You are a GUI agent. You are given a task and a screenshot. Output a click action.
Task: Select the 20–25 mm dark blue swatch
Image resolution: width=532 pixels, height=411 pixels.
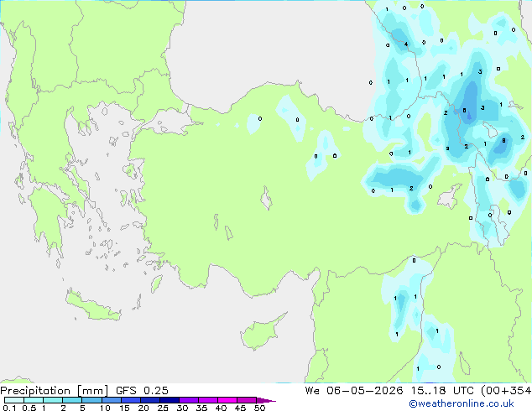150,400
